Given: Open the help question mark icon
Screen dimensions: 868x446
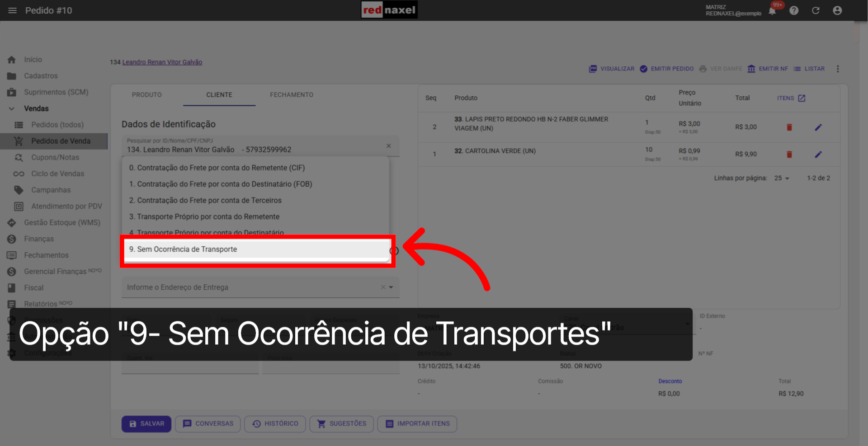Looking at the screenshot, I should coord(794,10).
